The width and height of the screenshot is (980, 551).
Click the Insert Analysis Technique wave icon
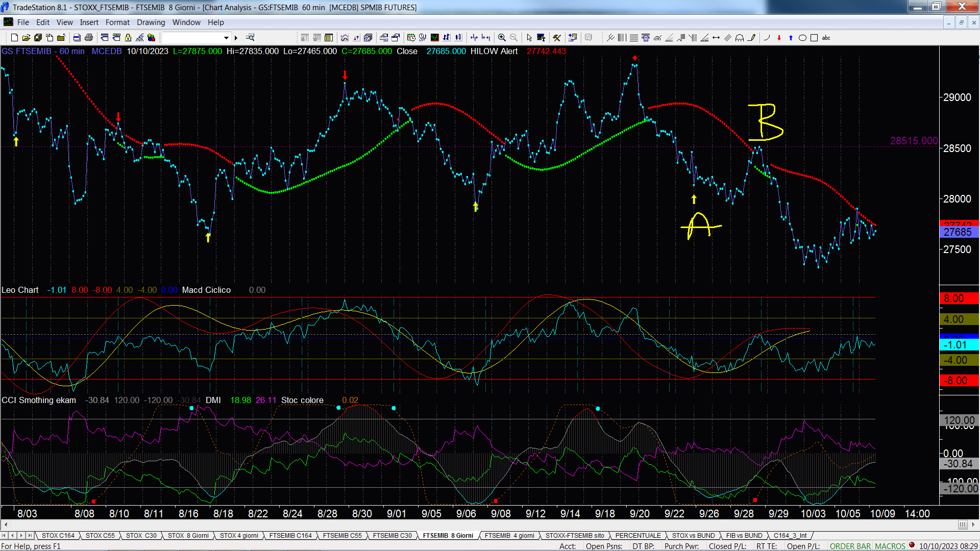345,38
